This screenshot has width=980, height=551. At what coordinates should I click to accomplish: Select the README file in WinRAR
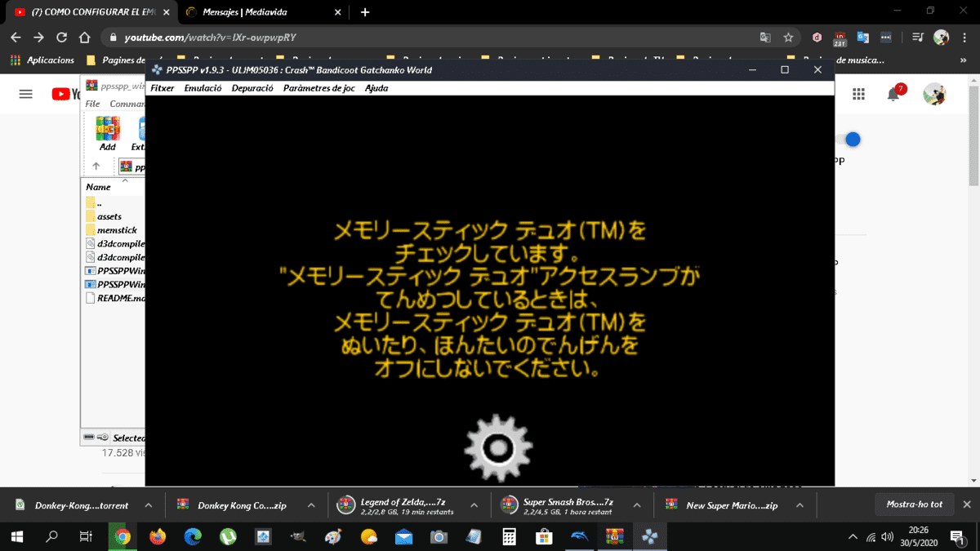coord(114,298)
